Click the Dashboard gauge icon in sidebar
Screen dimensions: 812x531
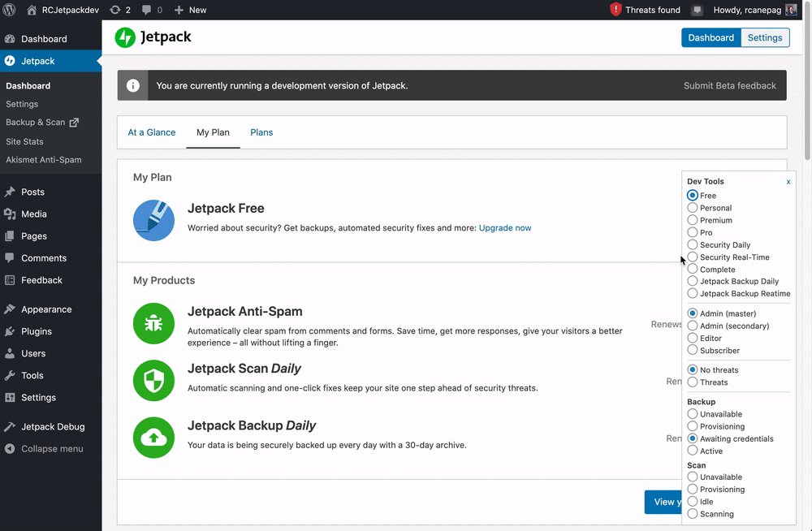tap(10, 39)
